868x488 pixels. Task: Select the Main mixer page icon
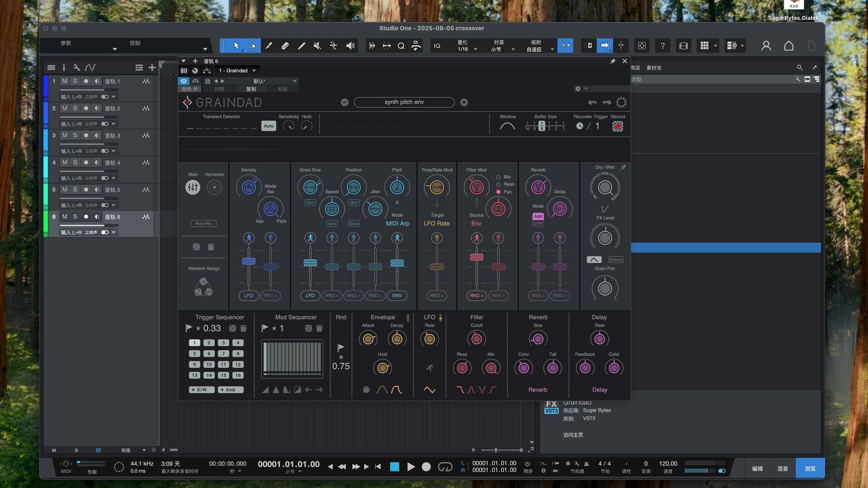tap(193, 187)
